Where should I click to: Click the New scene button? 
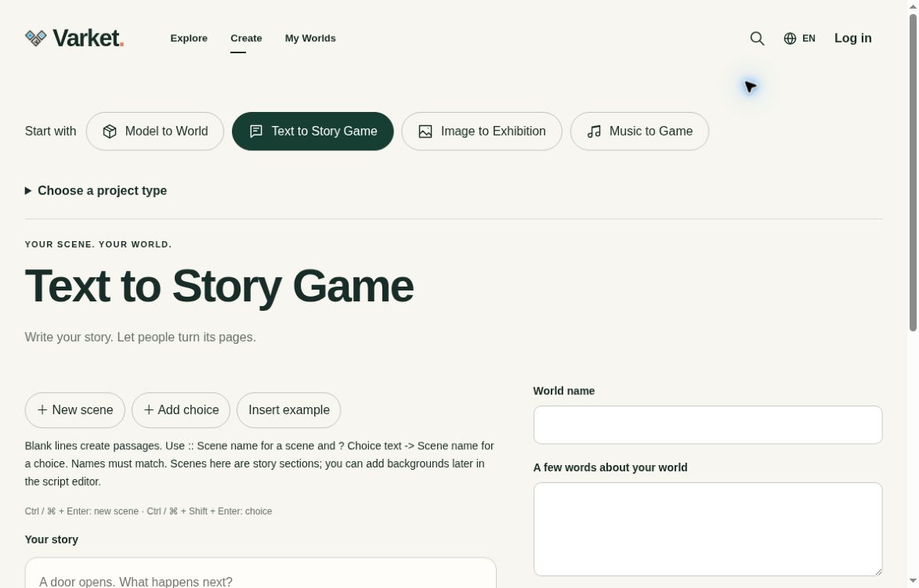click(75, 410)
